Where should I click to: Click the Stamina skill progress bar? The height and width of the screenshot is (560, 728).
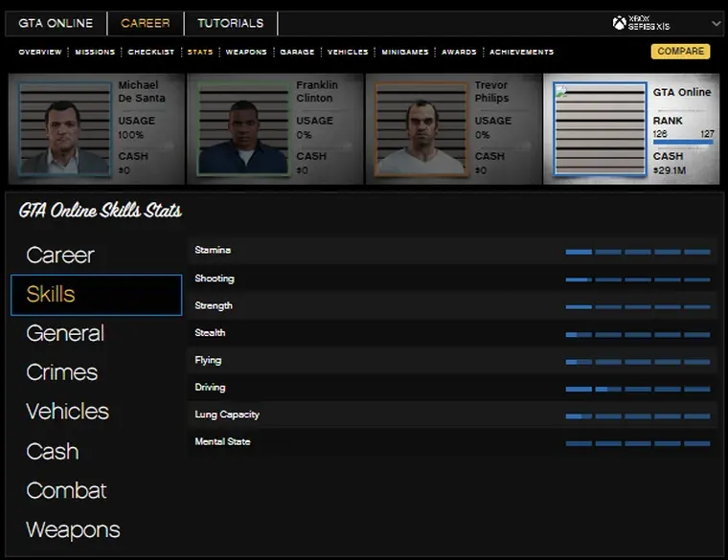coord(637,252)
